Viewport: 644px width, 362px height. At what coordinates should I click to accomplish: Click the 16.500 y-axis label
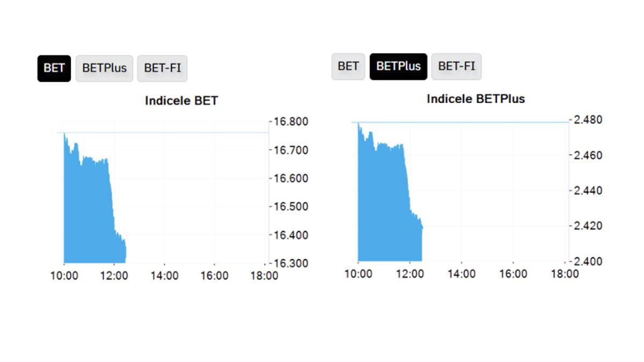[291, 206]
